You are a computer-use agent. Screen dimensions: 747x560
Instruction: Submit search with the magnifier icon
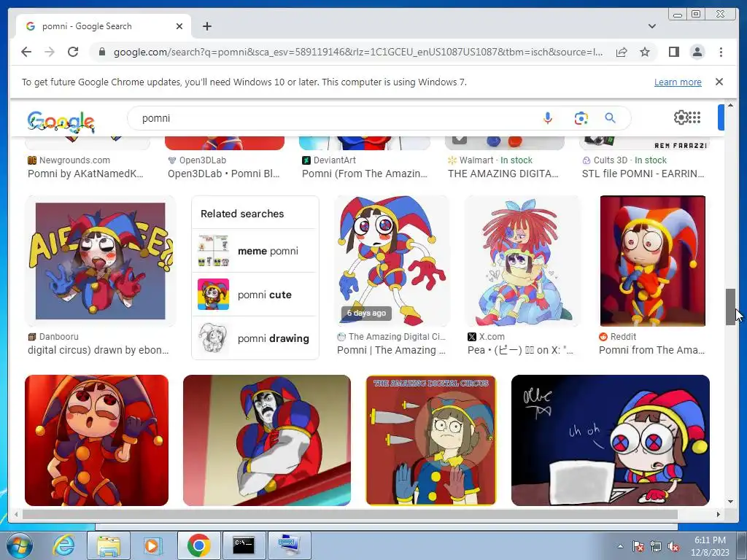(611, 117)
